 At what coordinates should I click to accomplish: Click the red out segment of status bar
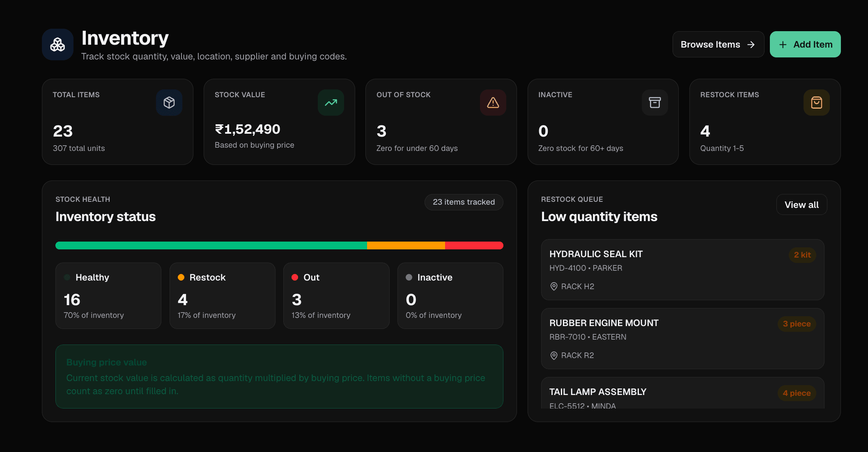(x=474, y=246)
